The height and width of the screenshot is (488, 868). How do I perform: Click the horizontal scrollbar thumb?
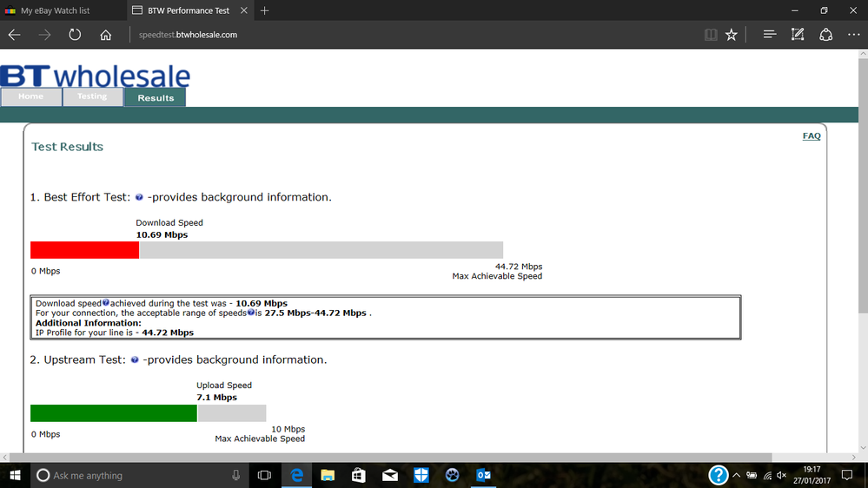(391, 458)
